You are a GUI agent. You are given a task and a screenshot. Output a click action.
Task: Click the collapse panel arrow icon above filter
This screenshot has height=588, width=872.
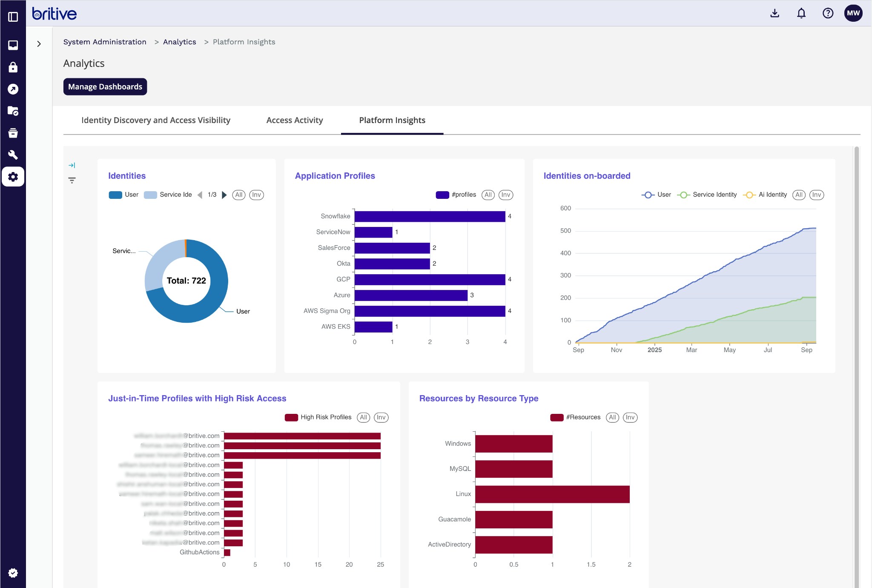coord(72,165)
